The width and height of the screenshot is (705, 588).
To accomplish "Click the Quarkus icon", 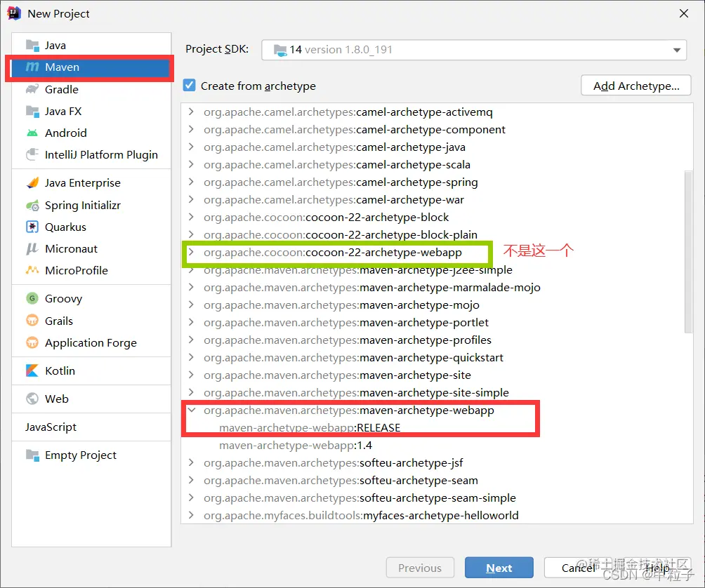I will tap(32, 227).
